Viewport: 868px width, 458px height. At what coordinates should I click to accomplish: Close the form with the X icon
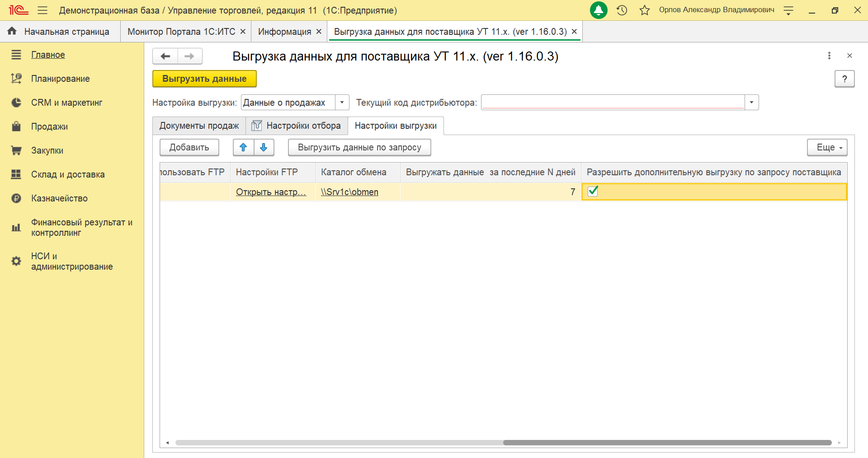[849, 56]
